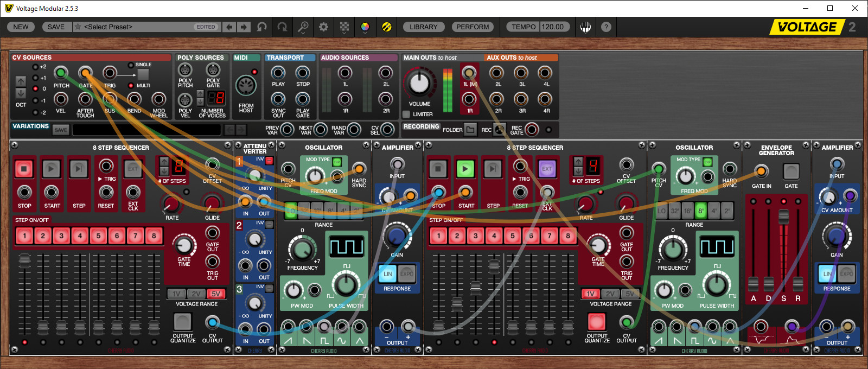Screen dimensions: 868x369
Task: Click the MIDI From Host connector
Action: pyautogui.click(x=246, y=86)
